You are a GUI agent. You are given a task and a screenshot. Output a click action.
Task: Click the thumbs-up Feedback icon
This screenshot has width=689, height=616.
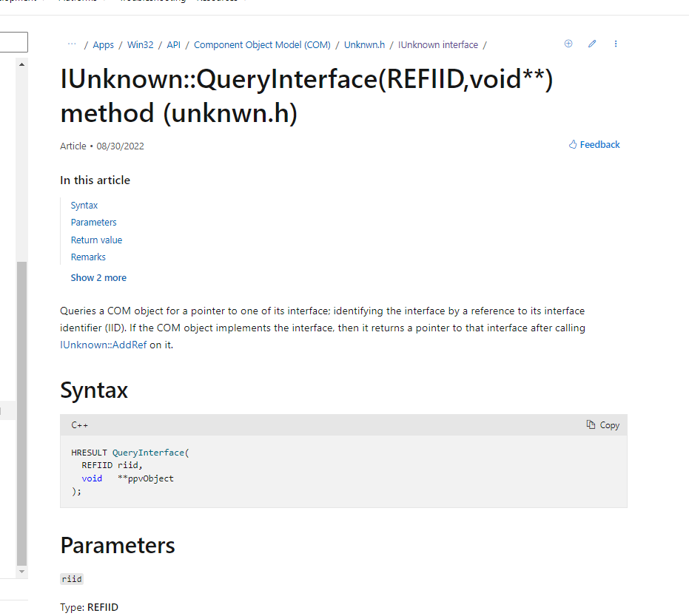tap(573, 144)
